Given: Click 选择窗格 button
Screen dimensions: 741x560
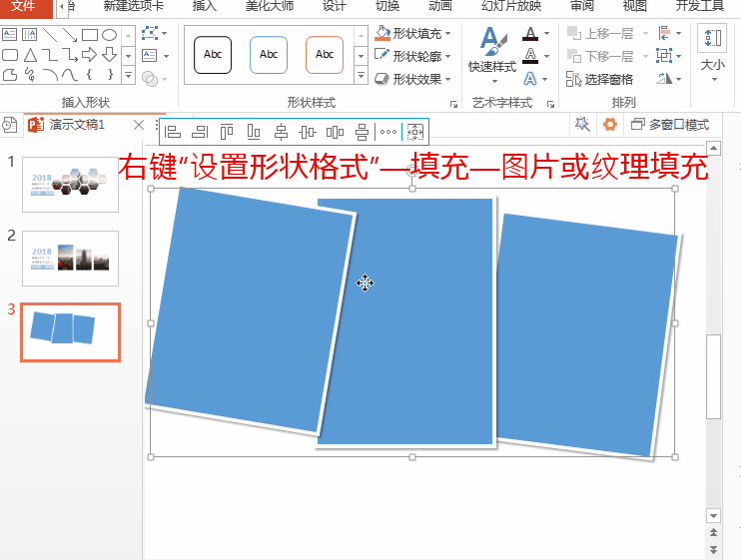Looking at the screenshot, I should click(x=600, y=79).
